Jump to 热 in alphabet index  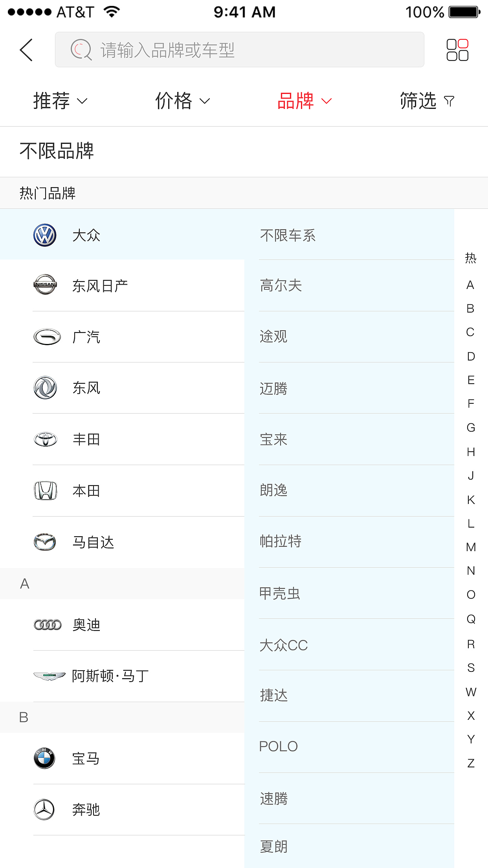471,258
